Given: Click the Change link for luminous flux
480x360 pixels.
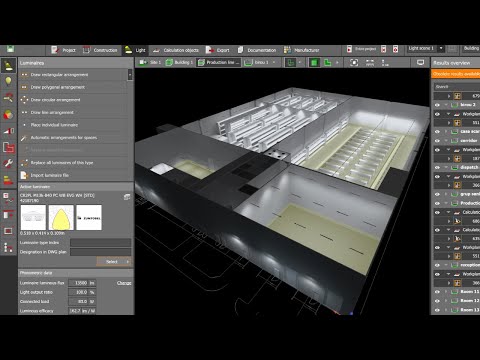Looking at the screenshot, I should (x=124, y=283).
